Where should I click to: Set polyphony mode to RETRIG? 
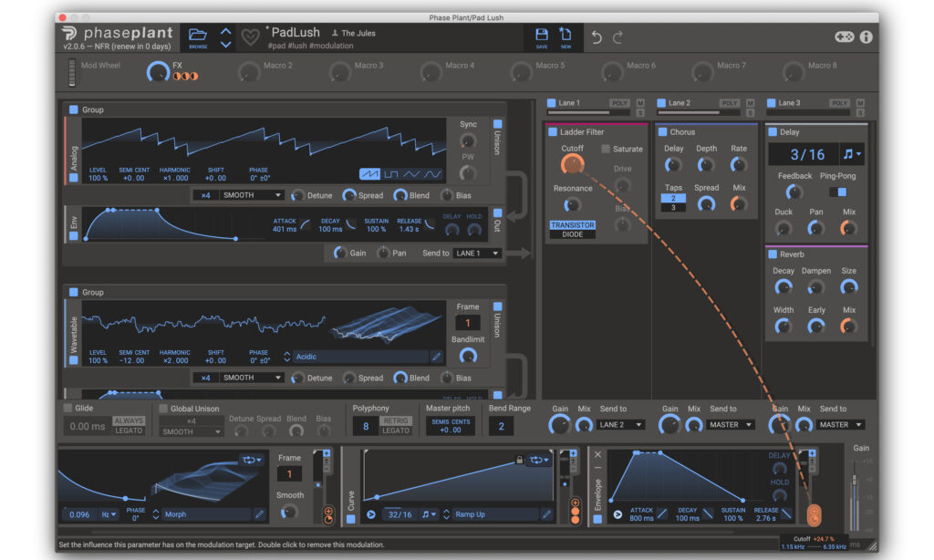pos(396,420)
